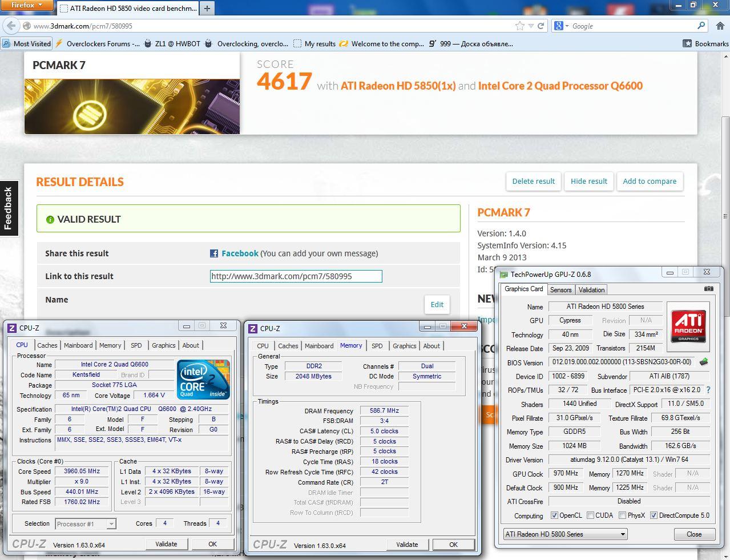
Task: Open GPU selection dropdown ATI Radeon HD 5800 Series
Action: point(565,534)
